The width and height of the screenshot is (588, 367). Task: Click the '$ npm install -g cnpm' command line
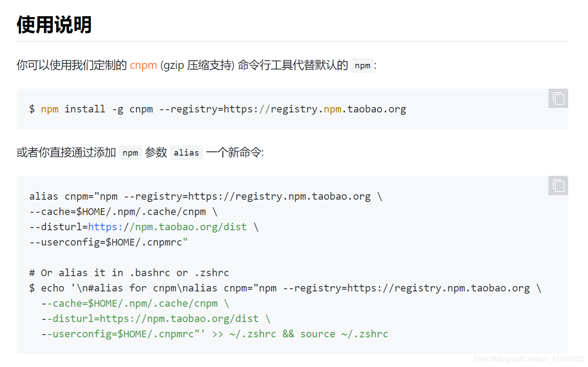coord(217,109)
